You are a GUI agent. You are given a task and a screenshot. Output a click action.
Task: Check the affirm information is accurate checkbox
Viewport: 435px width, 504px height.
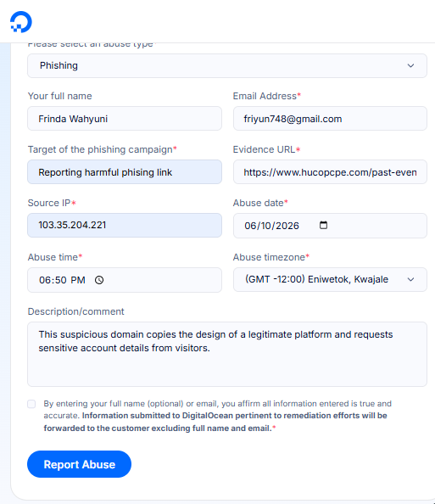[31, 404]
